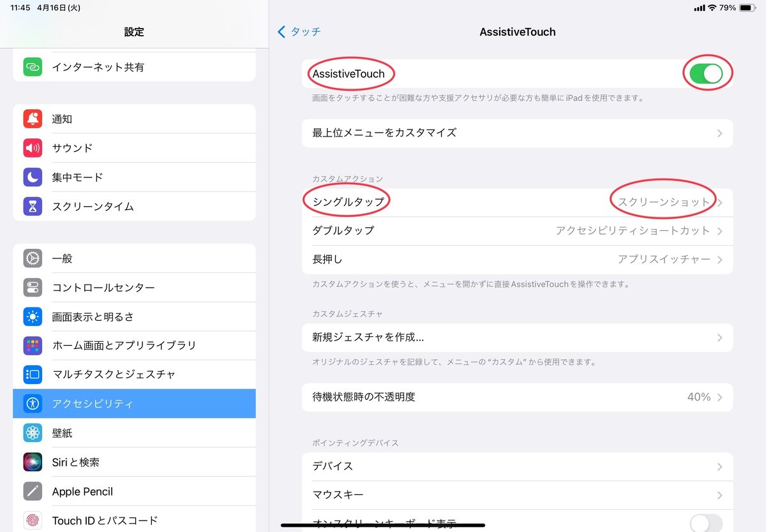Open Siriと検索 settings

point(134,462)
